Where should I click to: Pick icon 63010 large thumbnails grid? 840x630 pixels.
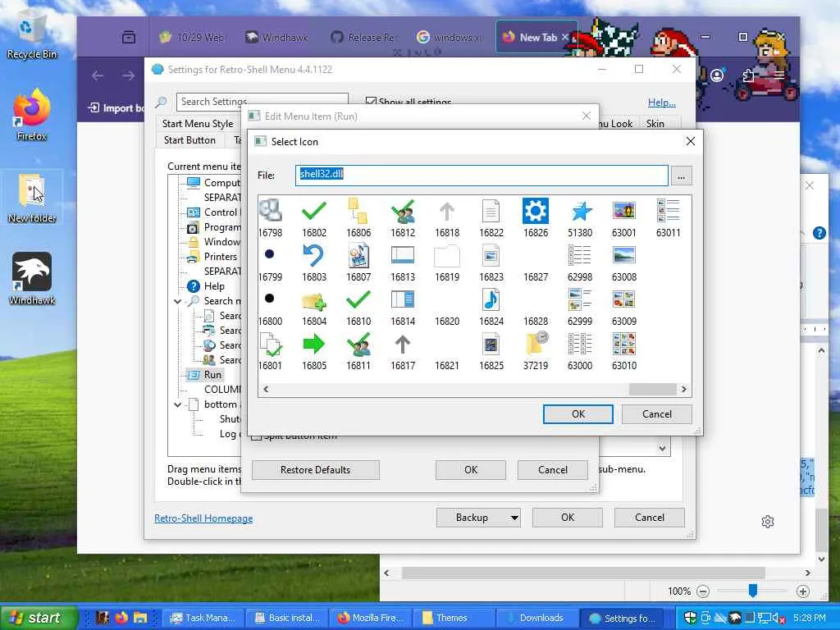coord(624,344)
